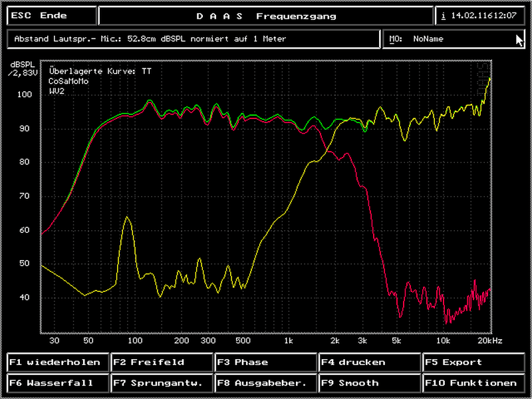Click the dBSPL /2,83V axis label
Image resolution: width=532 pixels, height=399 pixels.
(x=20, y=69)
